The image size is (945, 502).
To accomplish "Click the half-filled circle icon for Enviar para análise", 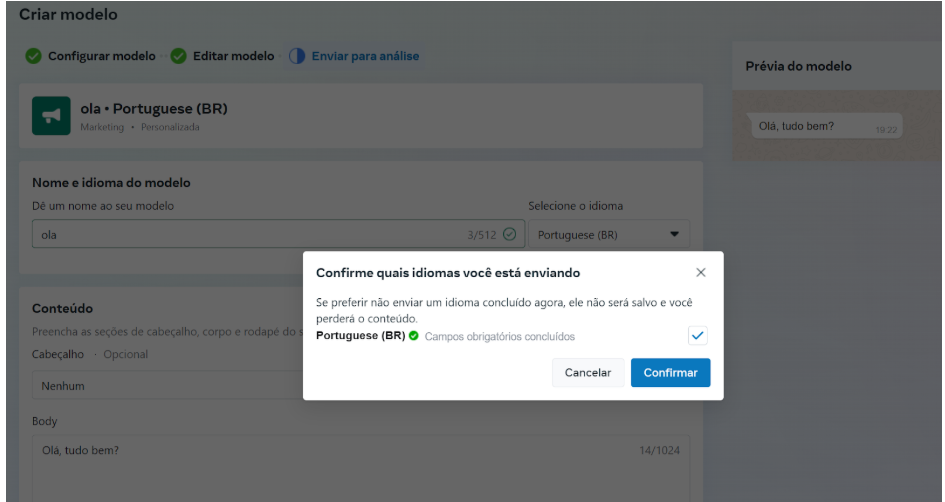I will click(297, 56).
